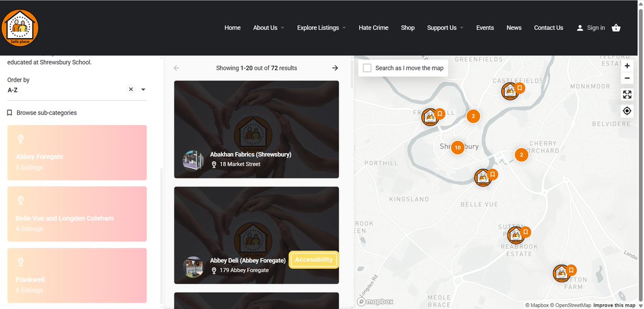644x309 pixels.
Task: Expand the Explore Listings menu
Action: (x=321, y=28)
